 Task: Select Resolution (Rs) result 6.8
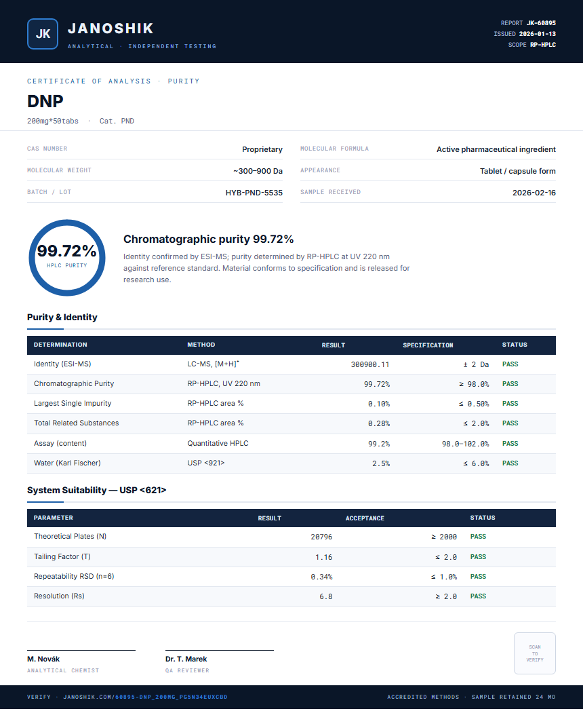click(326, 596)
